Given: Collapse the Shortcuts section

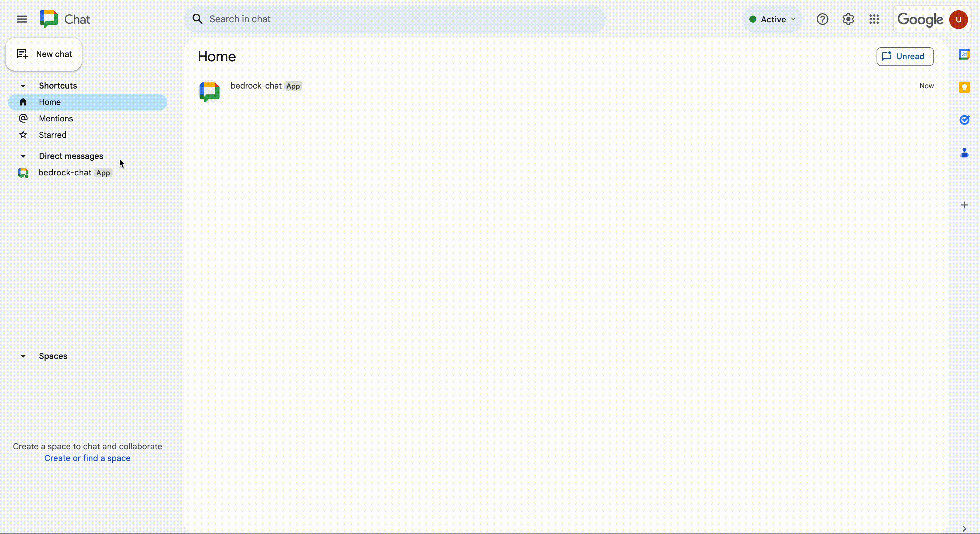Looking at the screenshot, I should (x=23, y=86).
